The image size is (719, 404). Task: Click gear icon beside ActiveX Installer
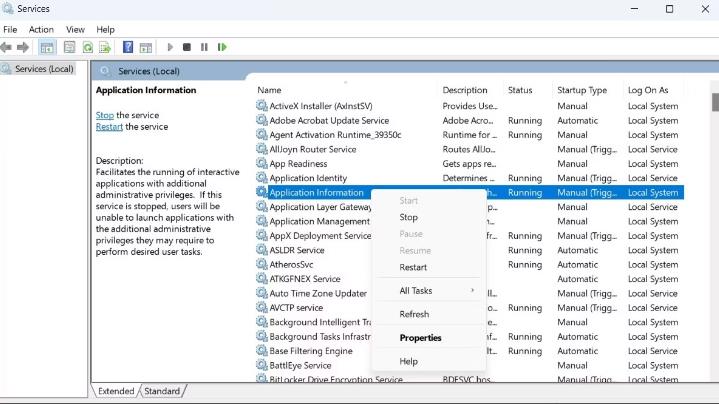click(262, 105)
